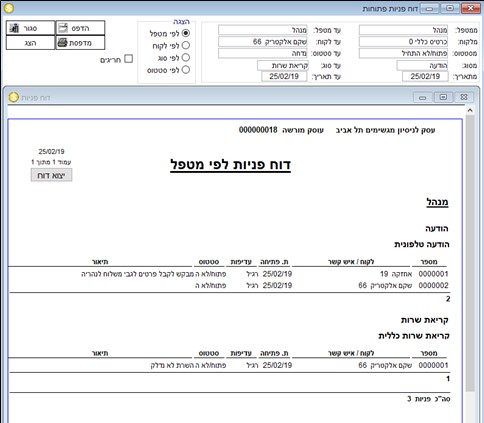
Task: Click the customer אחזקה 19 cell
Action: pos(396,274)
